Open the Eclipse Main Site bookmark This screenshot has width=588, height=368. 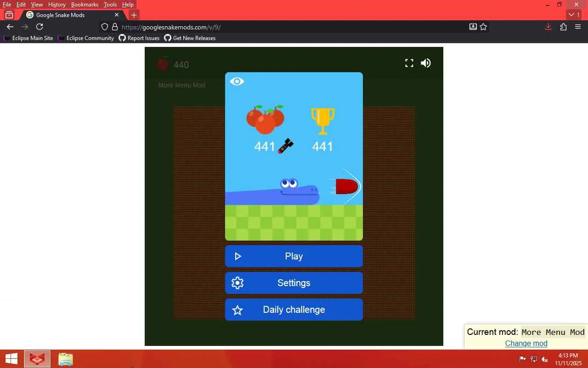click(28, 38)
